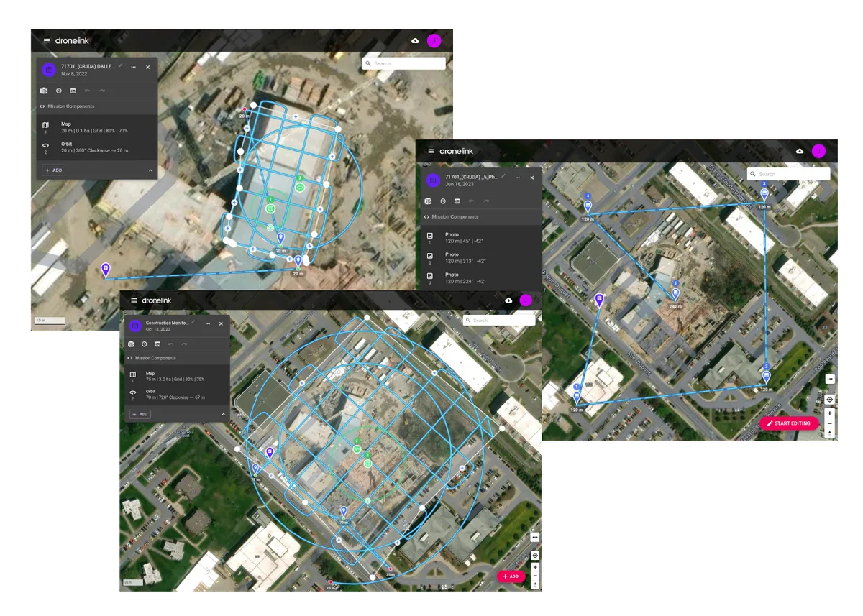Click clock estimate icon in Nov 8, 2022 panel

58,91
